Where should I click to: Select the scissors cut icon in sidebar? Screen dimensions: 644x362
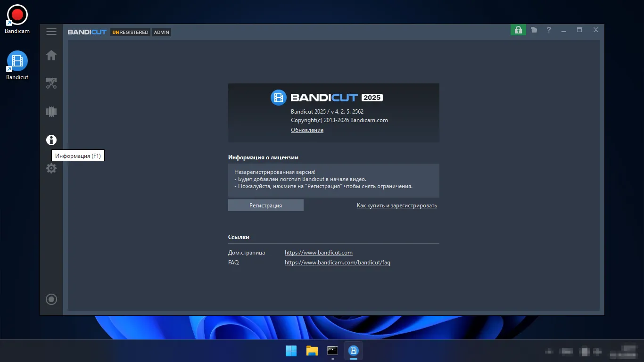(51, 83)
